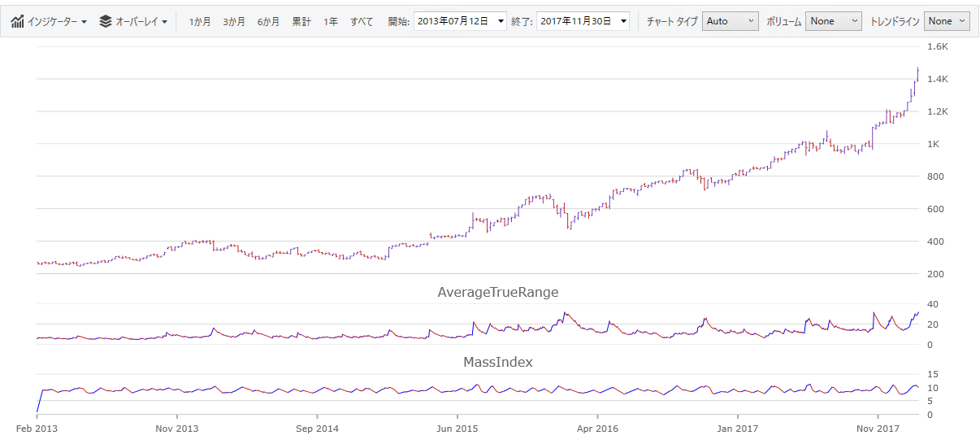Select the 1年 range

pos(331,21)
